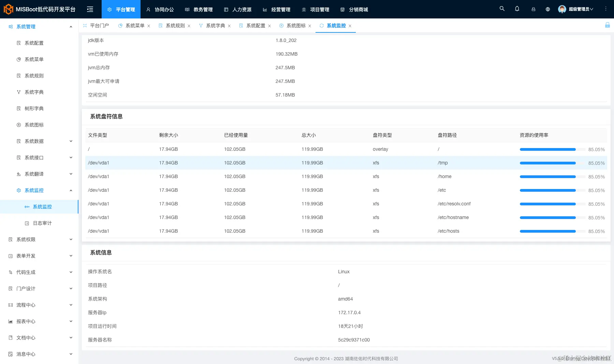Screen dimensions: 614x364
Task: Open 树形字典 in the sidebar
Action: (x=39, y=108)
